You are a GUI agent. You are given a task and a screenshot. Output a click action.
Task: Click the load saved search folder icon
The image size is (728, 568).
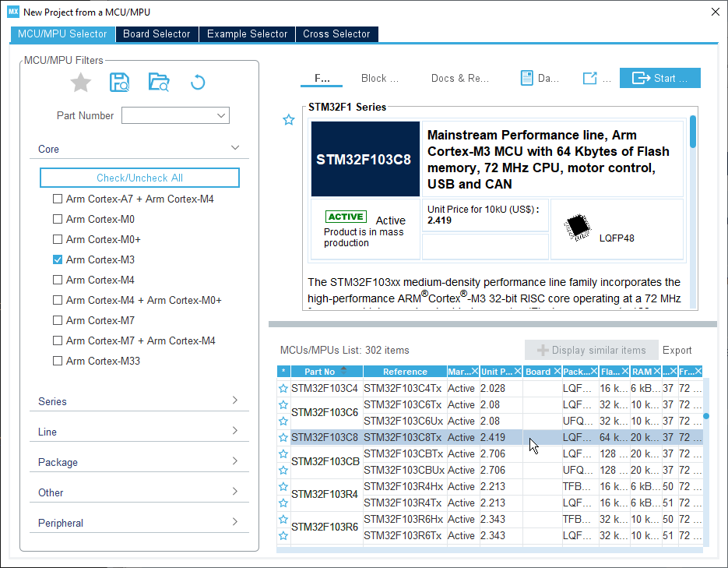point(159,83)
